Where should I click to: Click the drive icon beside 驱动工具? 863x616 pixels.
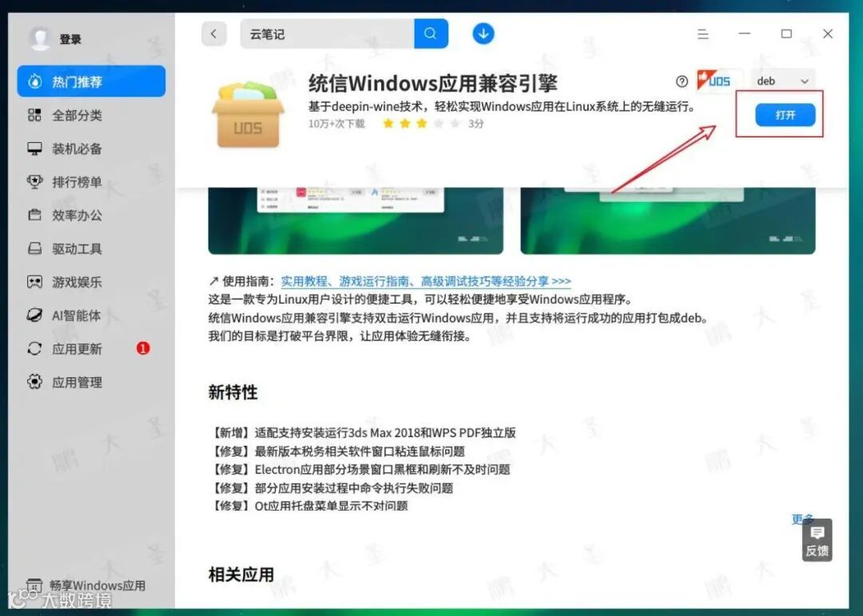(x=34, y=248)
